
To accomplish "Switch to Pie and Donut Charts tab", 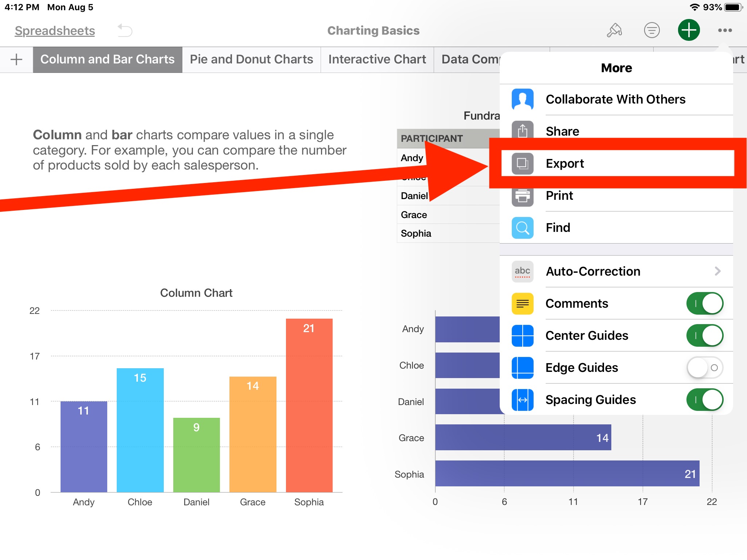I will click(x=251, y=59).
